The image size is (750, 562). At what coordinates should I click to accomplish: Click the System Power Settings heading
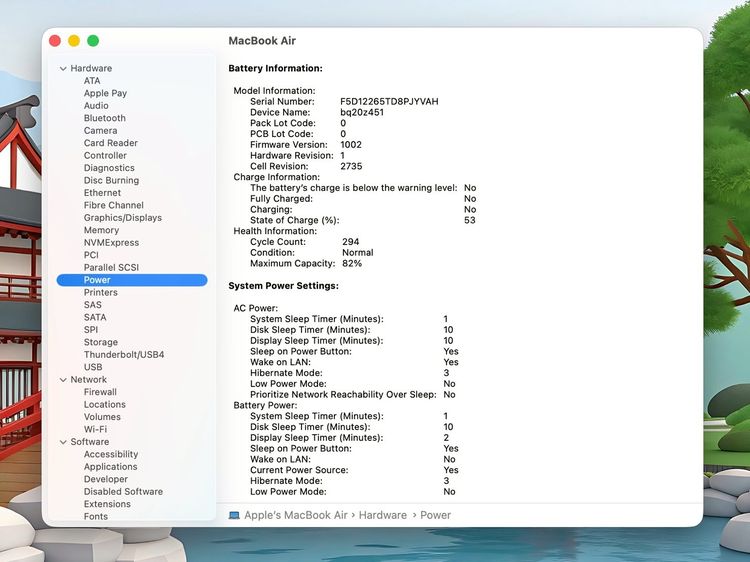point(283,286)
